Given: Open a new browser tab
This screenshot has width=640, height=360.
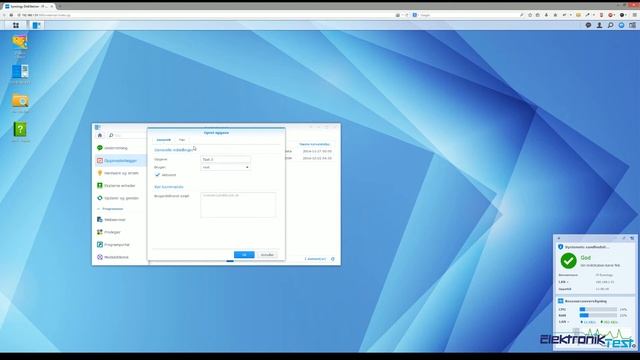Looking at the screenshot, I should pyautogui.click(x=60, y=7).
